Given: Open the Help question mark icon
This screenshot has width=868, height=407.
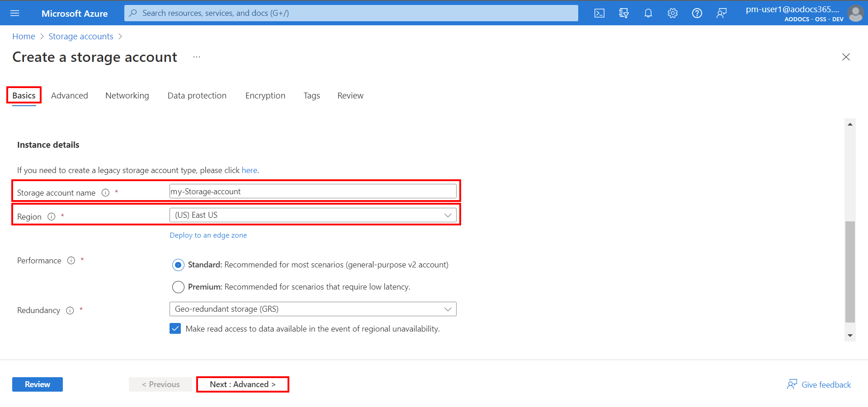Looking at the screenshot, I should [697, 13].
